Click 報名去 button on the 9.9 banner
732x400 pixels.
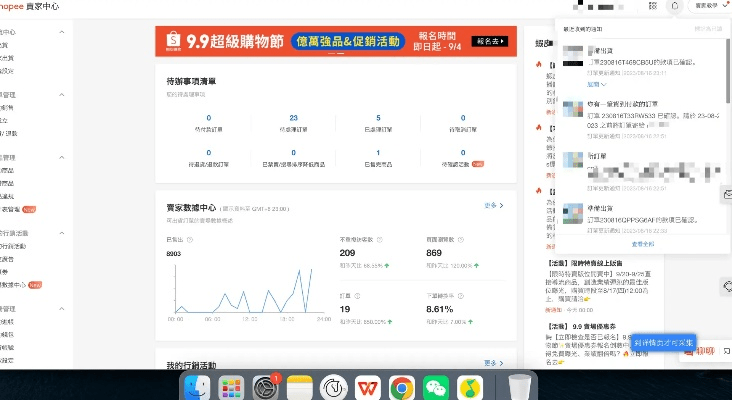tap(486, 42)
